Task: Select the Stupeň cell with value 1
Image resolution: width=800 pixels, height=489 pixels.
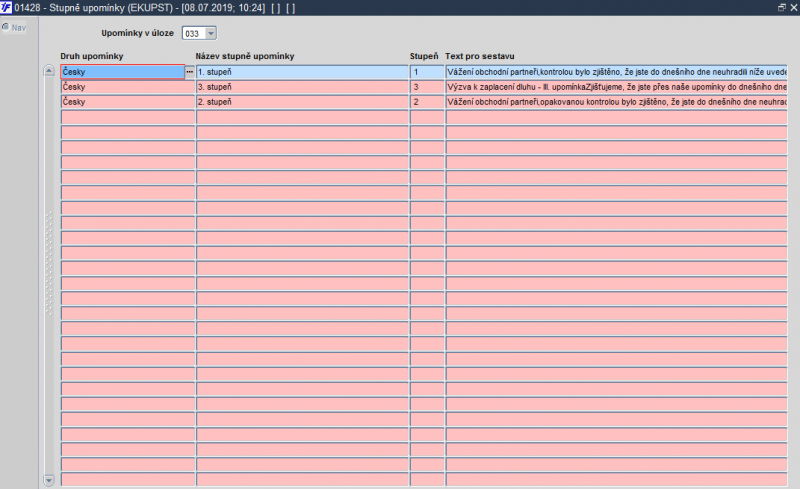Action: pyautogui.click(x=427, y=72)
